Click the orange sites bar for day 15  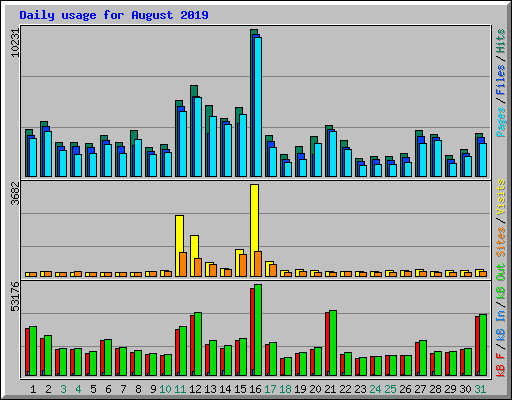pos(243,266)
